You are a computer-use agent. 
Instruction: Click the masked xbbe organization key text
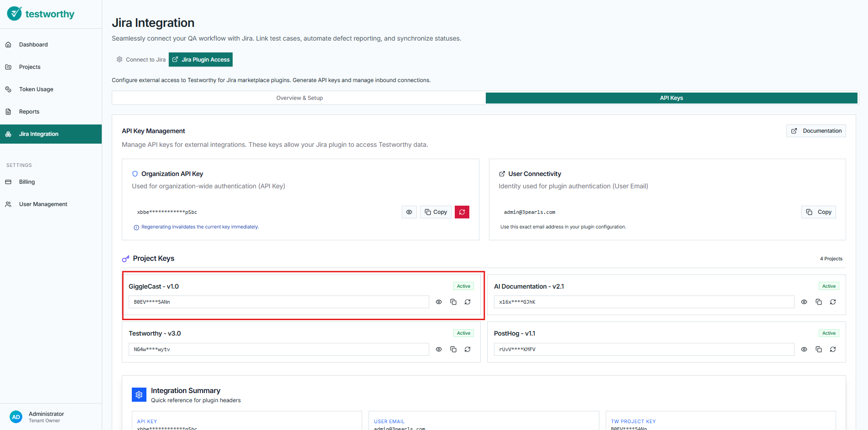coord(167,212)
